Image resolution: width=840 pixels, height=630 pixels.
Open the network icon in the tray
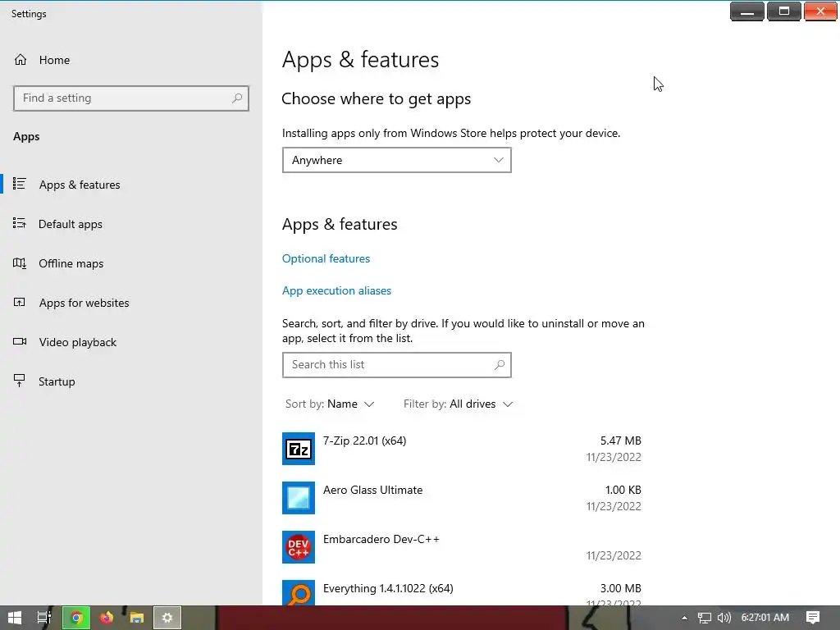click(x=704, y=618)
